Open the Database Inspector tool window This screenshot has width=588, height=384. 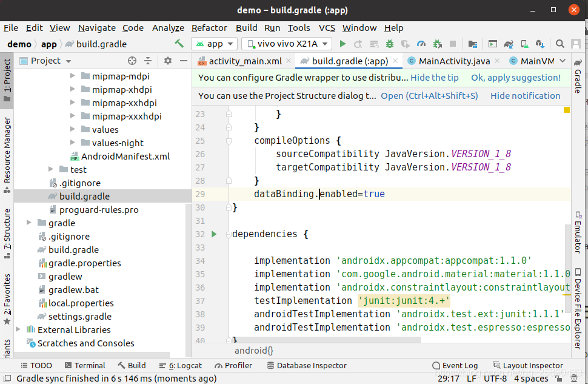306,365
